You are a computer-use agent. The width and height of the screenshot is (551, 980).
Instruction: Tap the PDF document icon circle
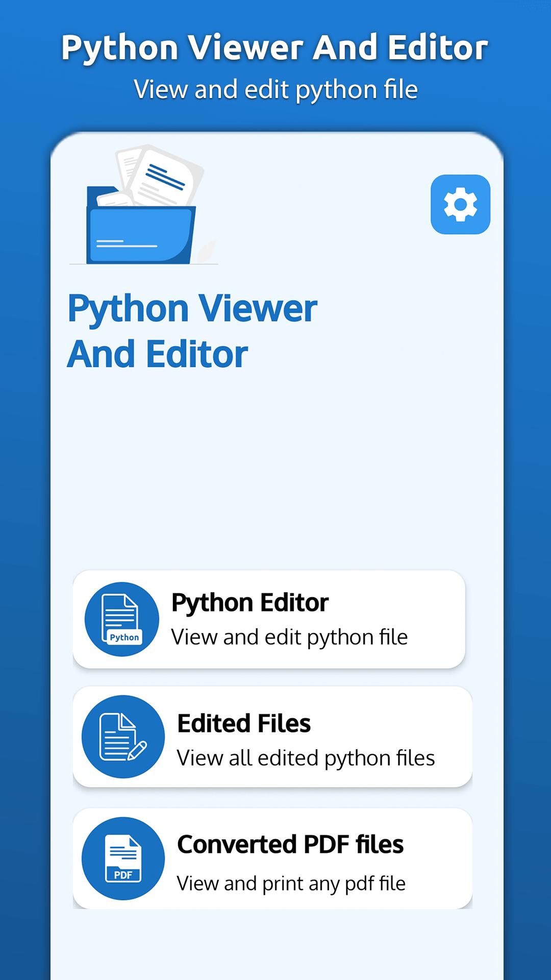point(123,859)
